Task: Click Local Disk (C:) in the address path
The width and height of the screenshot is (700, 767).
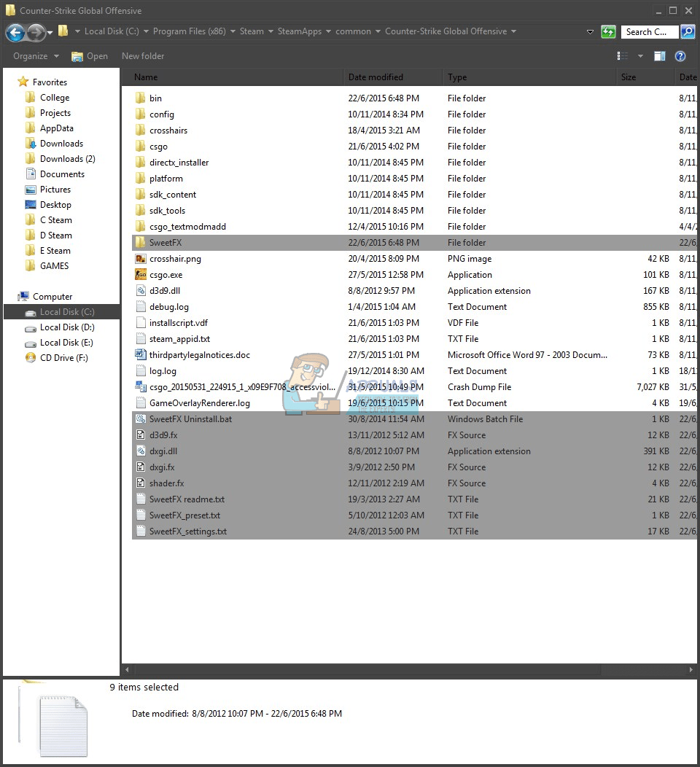Action: [112, 31]
